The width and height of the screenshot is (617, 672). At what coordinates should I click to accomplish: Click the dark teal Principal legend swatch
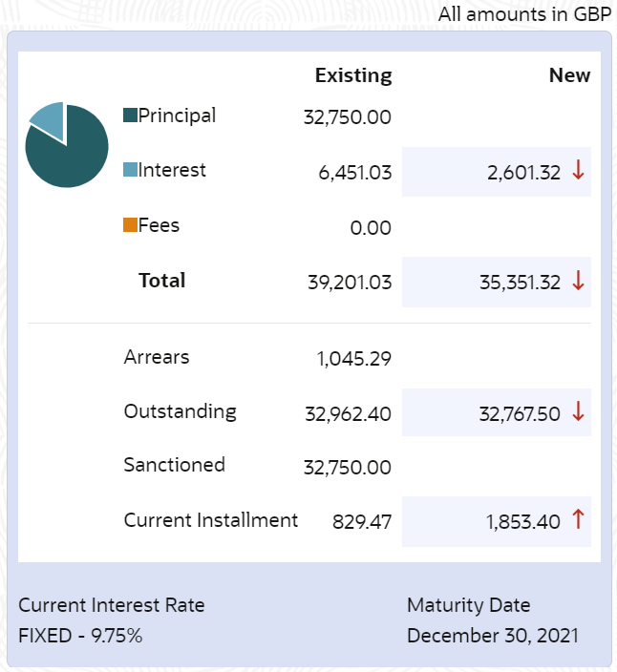[x=130, y=115]
